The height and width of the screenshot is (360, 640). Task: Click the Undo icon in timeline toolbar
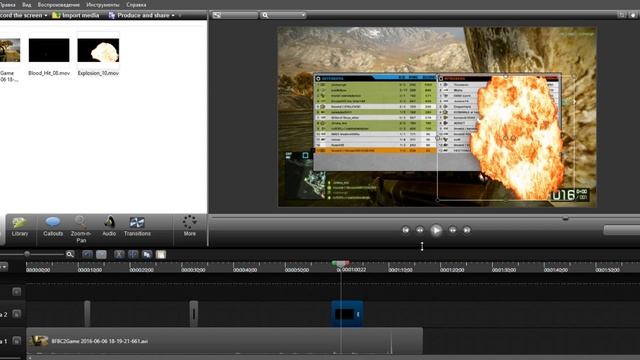[87, 255]
